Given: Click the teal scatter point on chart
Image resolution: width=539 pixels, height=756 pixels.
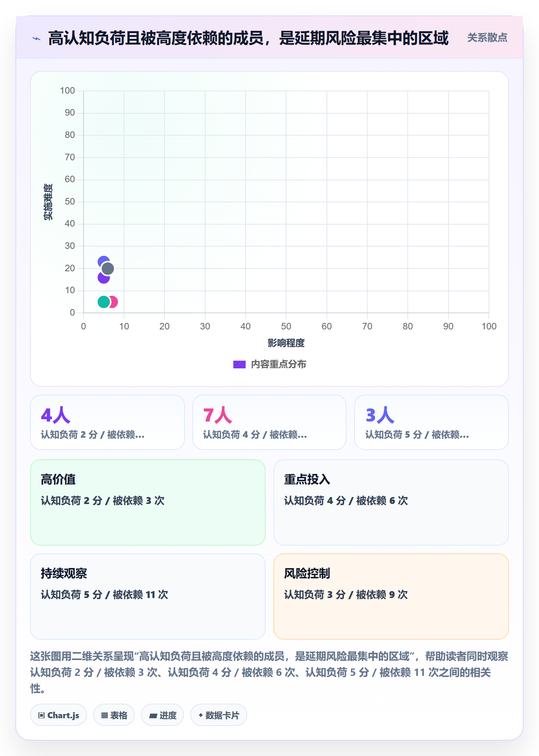Looking at the screenshot, I should point(104,302).
